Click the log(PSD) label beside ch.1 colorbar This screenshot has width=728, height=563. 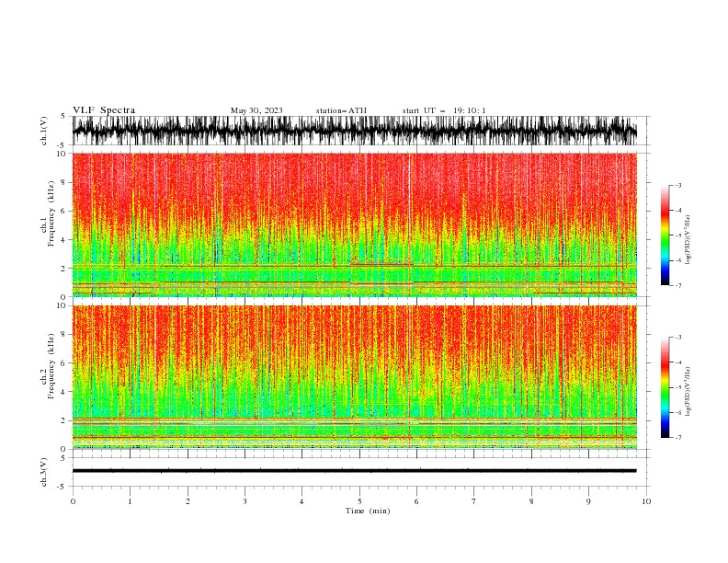pos(688,240)
